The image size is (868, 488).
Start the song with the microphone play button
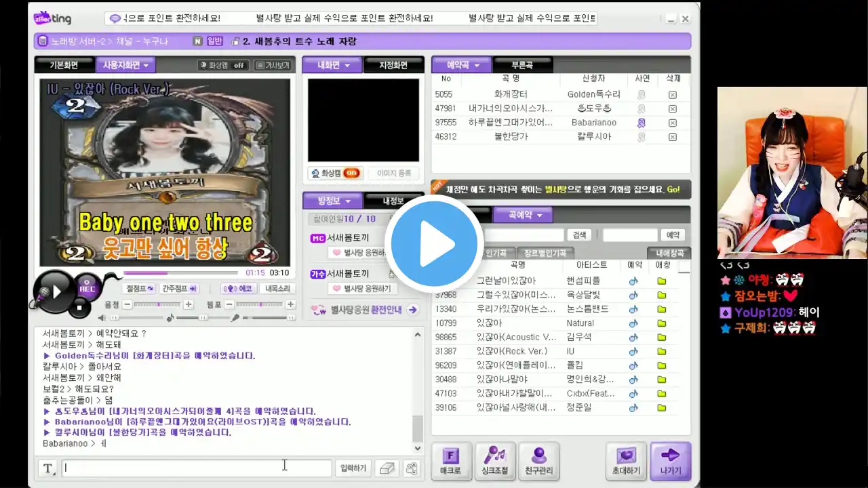tap(54, 291)
